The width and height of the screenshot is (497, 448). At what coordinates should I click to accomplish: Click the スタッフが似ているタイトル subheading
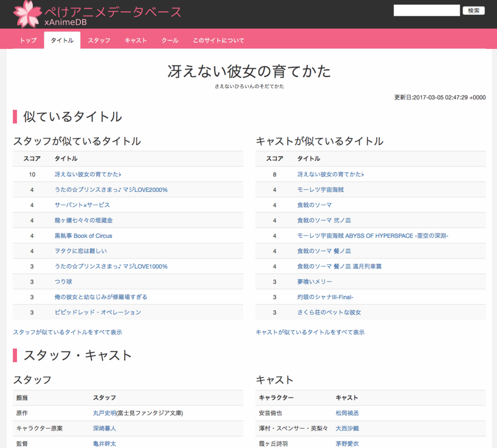(77, 141)
